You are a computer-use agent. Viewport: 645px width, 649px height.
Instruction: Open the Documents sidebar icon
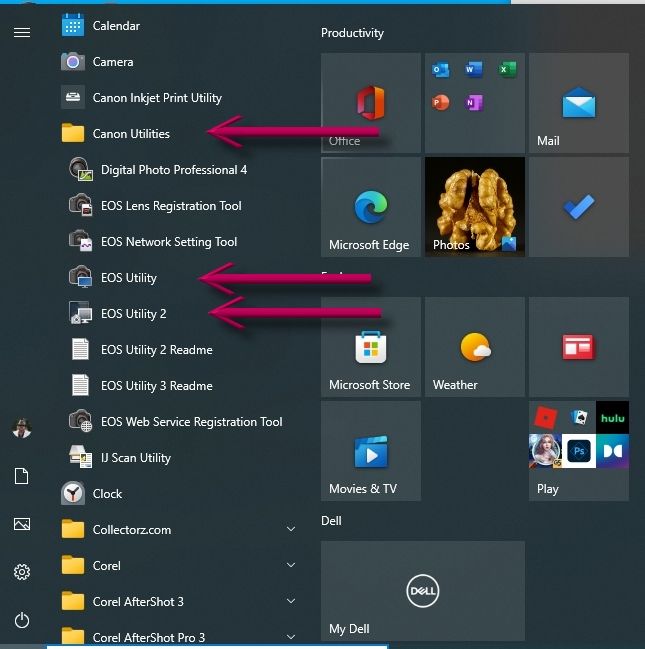click(x=22, y=476)
